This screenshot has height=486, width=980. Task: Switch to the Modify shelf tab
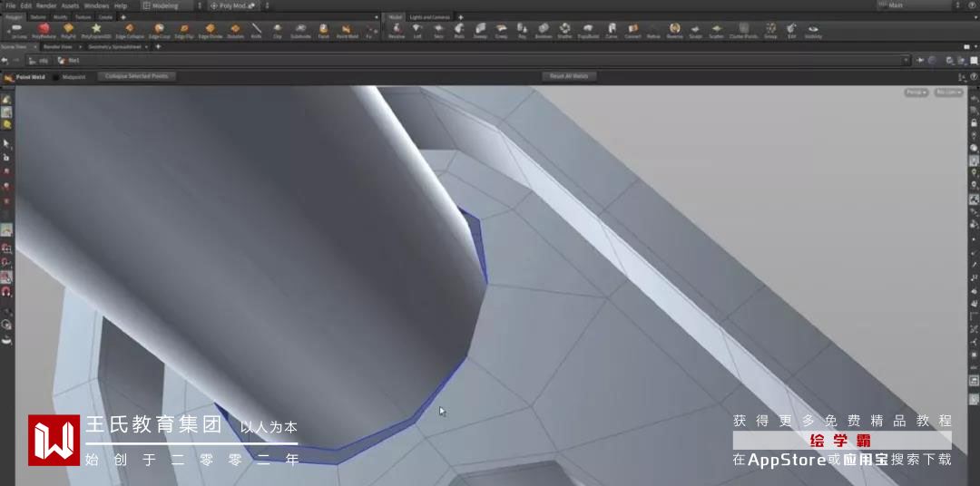tap(61, 17)
